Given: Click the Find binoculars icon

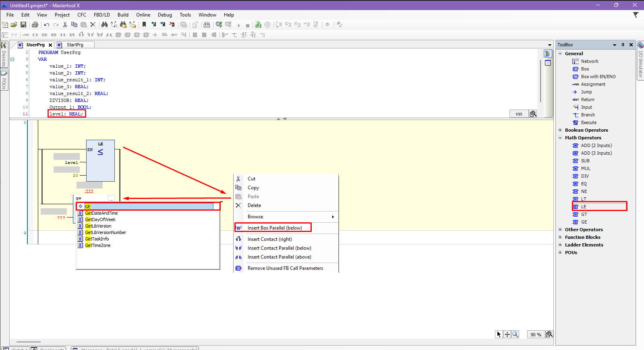Looking at the screenshot, I should pos(104,25).
